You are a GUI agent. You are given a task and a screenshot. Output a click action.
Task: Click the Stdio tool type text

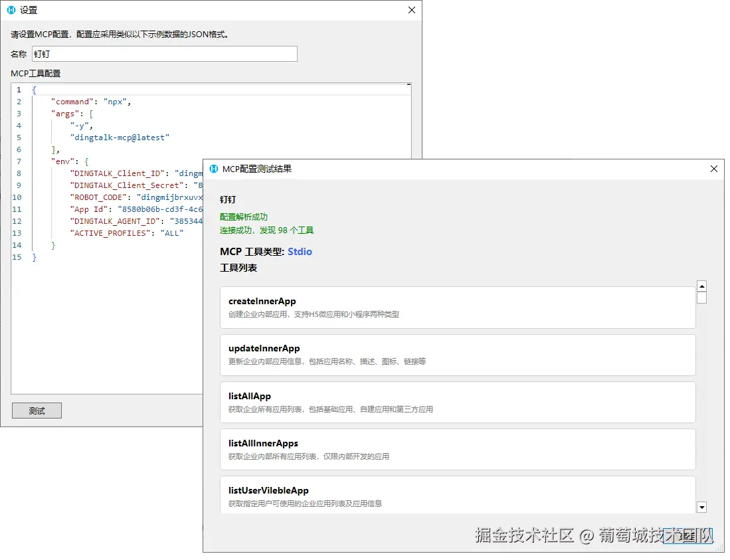click(300, 252)
